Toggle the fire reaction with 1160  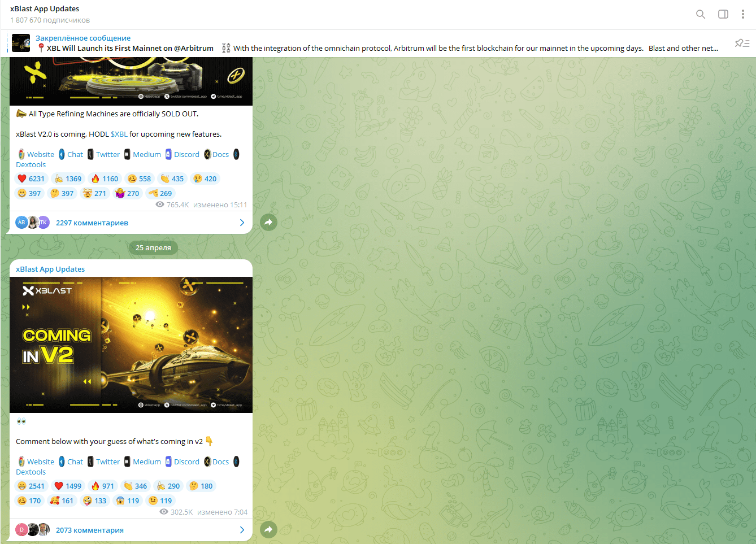105,179
